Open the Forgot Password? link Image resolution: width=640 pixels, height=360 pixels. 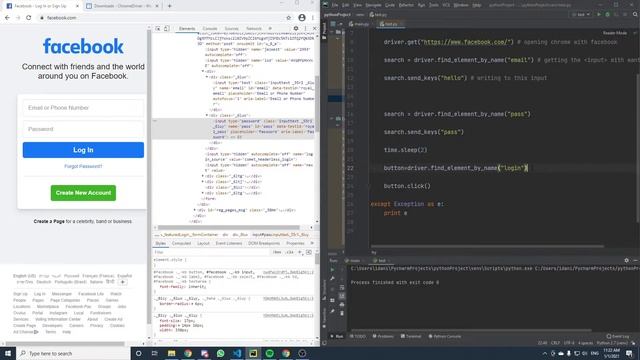click(x=83, y=167)
